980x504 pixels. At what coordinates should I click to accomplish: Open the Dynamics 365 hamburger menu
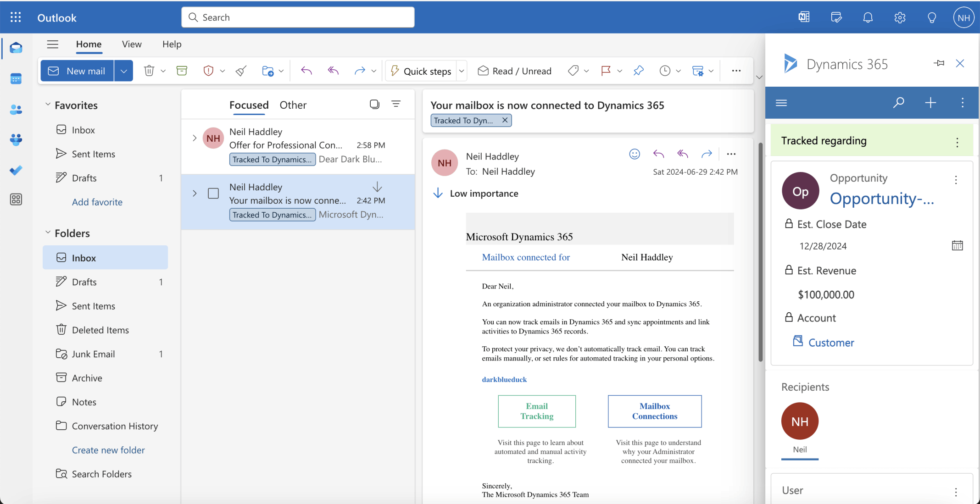(781, 102)
